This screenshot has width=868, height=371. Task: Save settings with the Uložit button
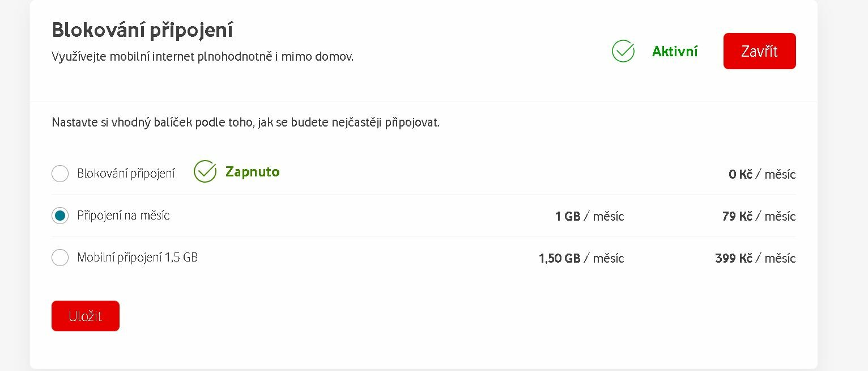coord(86,316)
